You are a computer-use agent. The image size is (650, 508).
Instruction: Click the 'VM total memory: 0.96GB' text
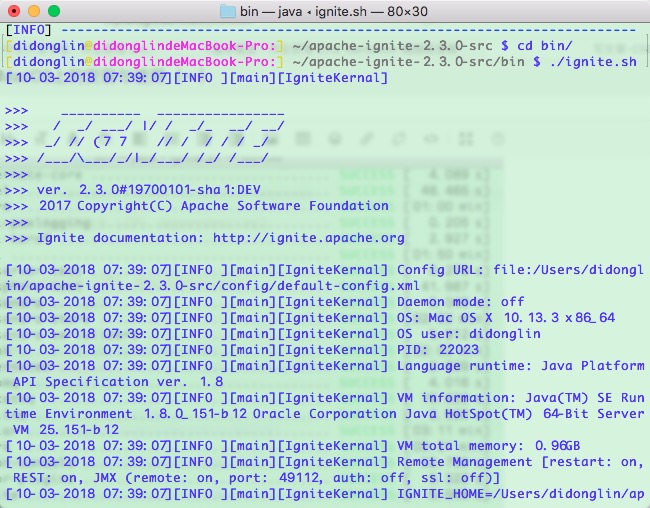488,445
